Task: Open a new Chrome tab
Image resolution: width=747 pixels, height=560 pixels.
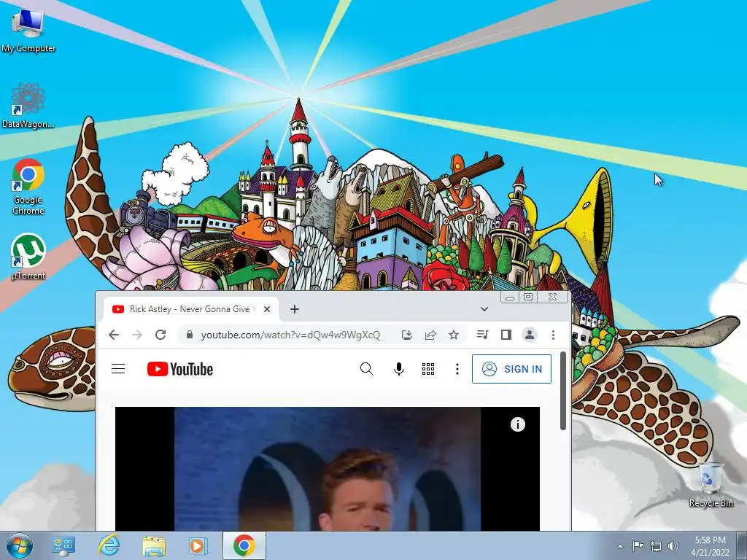Action: pos(295,309)
